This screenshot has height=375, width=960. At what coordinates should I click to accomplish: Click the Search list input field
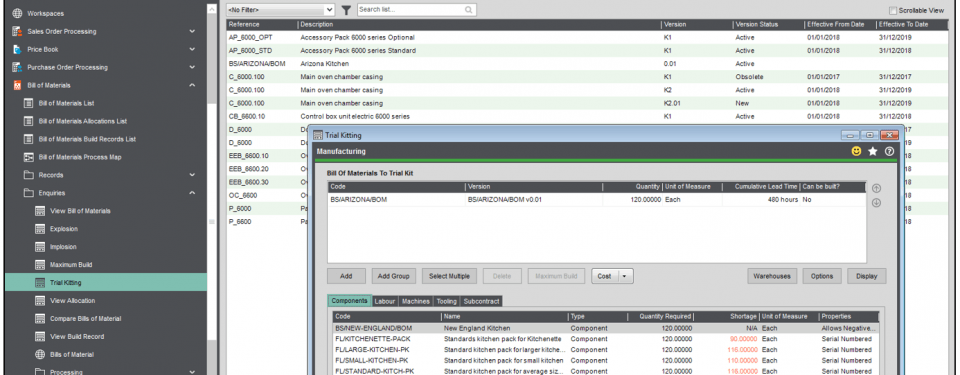(x=410, y=10)
